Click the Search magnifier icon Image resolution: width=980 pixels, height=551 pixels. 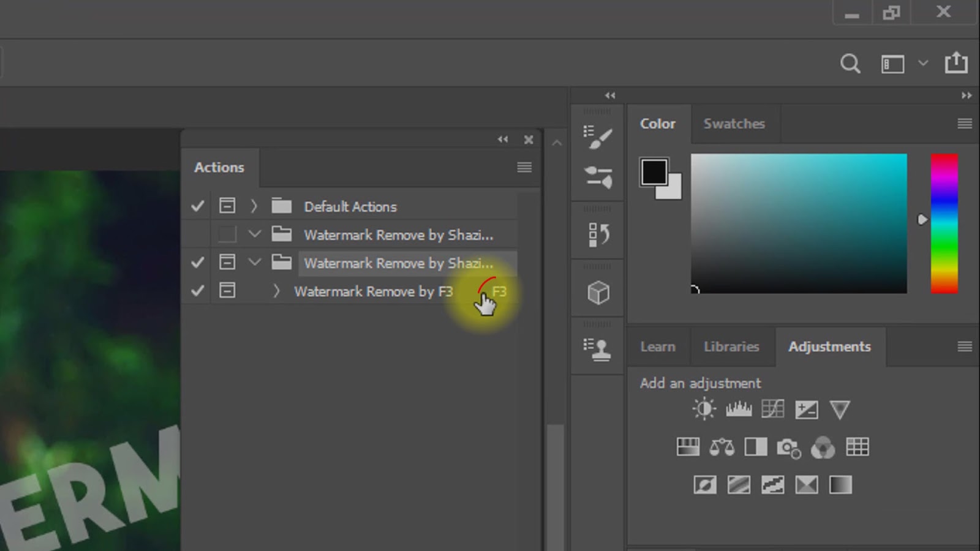(x=850, y=64)
